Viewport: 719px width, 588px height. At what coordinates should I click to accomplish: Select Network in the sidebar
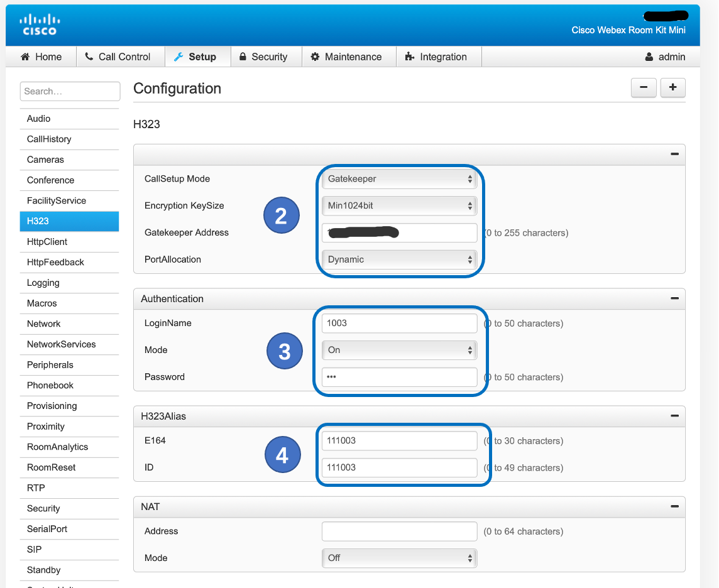pyautogui.click(x=69, y=324)
